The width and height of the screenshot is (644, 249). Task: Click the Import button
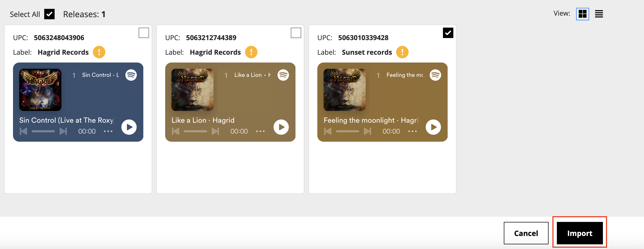tap(580, 233)
